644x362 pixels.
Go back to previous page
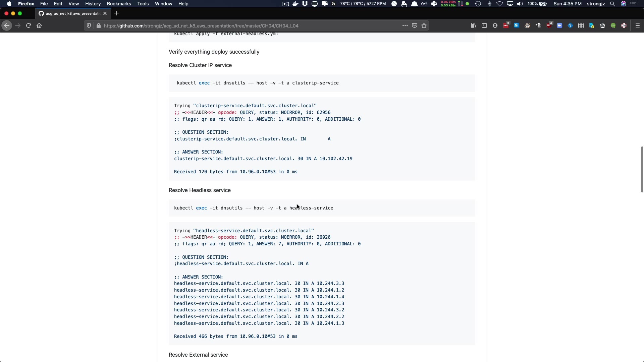click(x=7, y=25)
